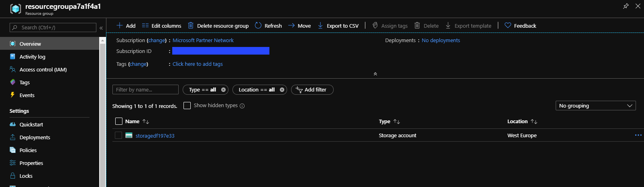The image size is (644, 187).
Task: Open the storagedf197e33 storage account link
Action: [x=155, y=136]
